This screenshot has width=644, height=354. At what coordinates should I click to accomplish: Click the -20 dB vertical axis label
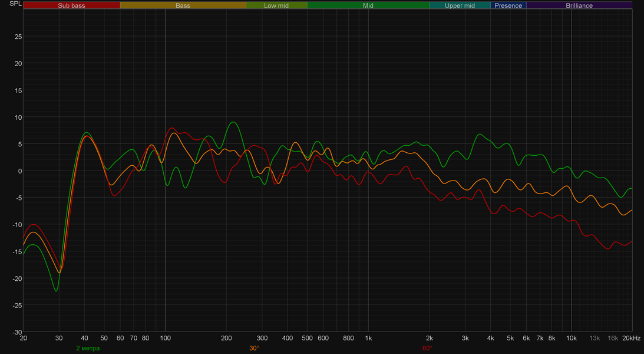(17, 278)
